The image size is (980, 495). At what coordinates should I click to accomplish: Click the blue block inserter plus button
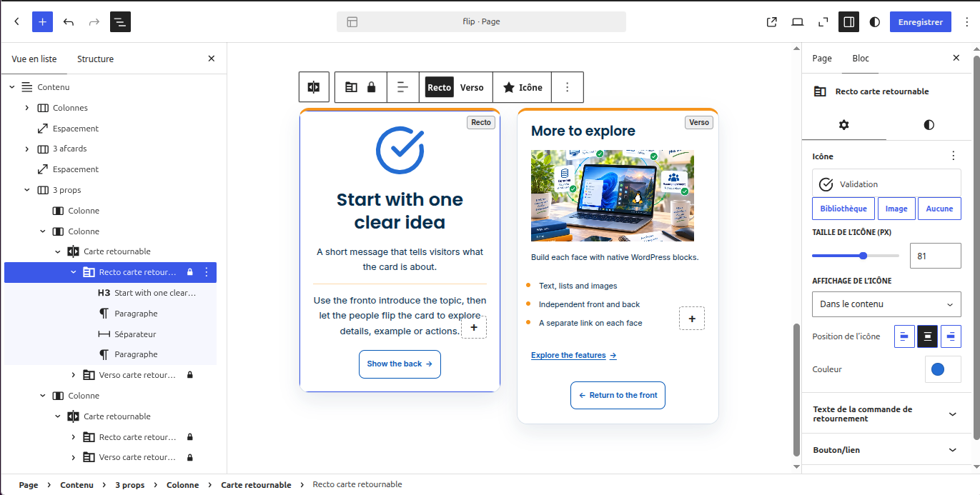point(43,21)
